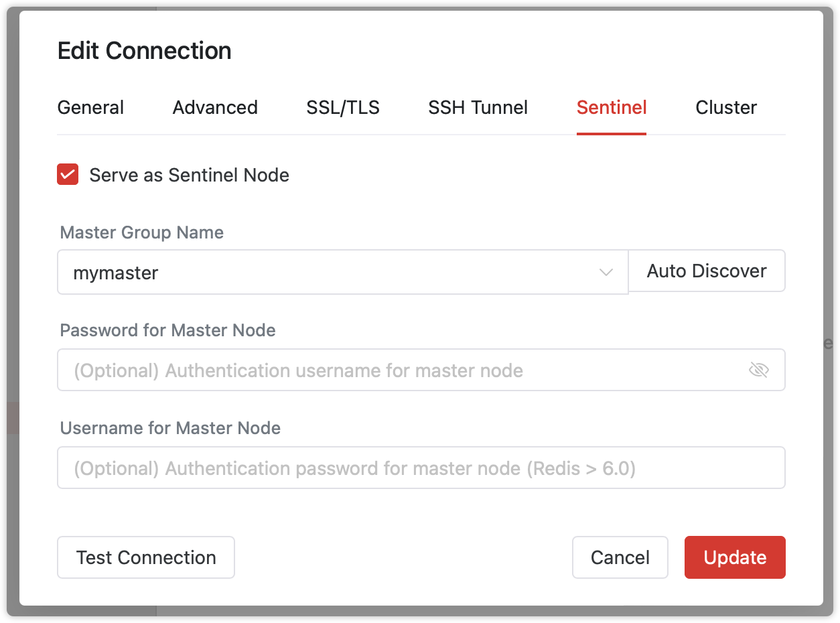Reselect the highlighted Sentinel tab

point(611,107)
